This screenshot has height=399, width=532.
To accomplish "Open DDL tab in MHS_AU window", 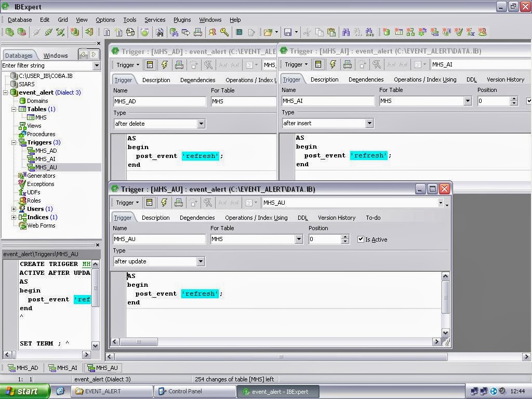I will pyautogui.click(x=303, y=218).
